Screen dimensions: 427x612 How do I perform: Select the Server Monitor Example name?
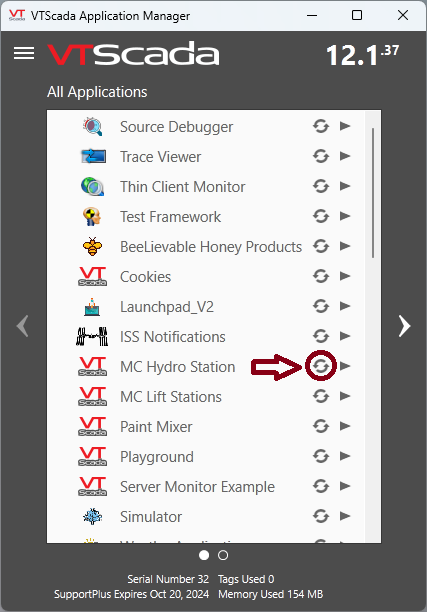tap(197, 487)
